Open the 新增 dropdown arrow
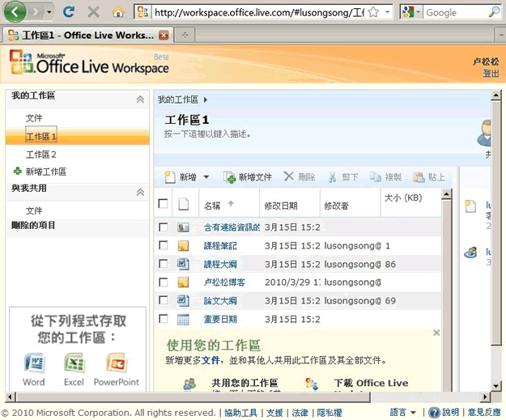The image size is (506, 420). click(x=206, y=176)
